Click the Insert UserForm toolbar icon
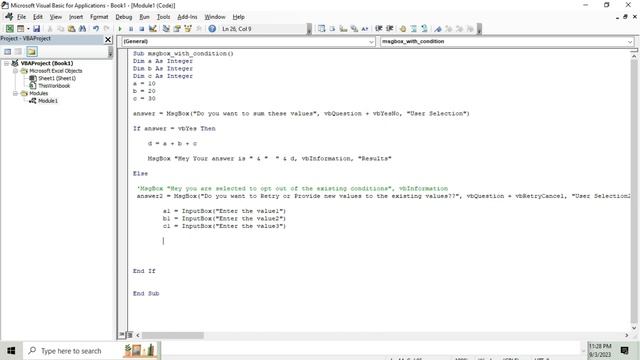The width and height of the screenshot is (640, 360). click(x=20, y=29)
